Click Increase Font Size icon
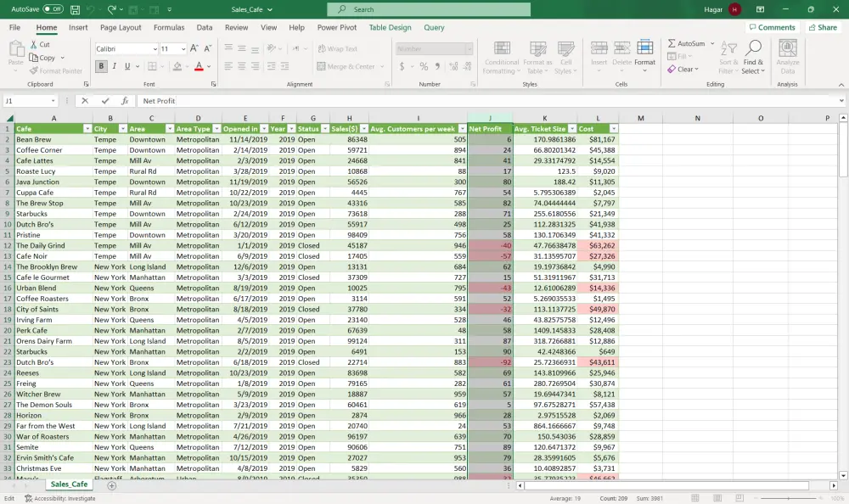The image size is (849, 504). [194, 48]
